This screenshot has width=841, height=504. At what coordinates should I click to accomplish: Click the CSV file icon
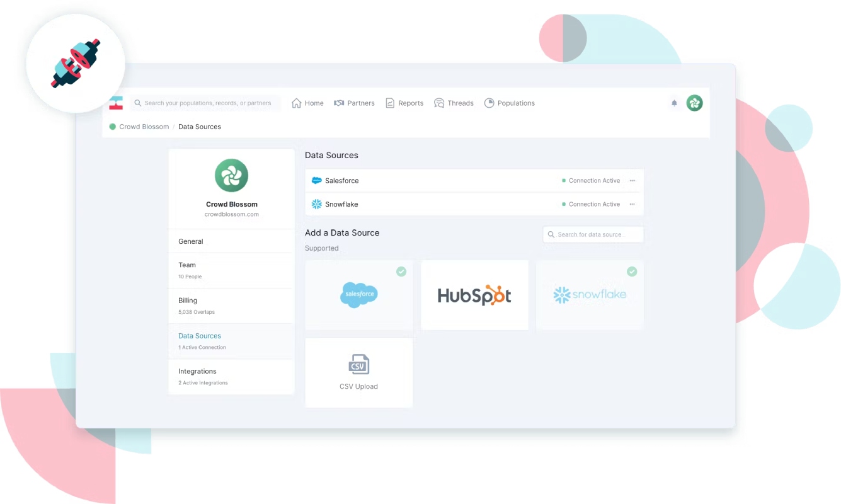tap(359, 364)
